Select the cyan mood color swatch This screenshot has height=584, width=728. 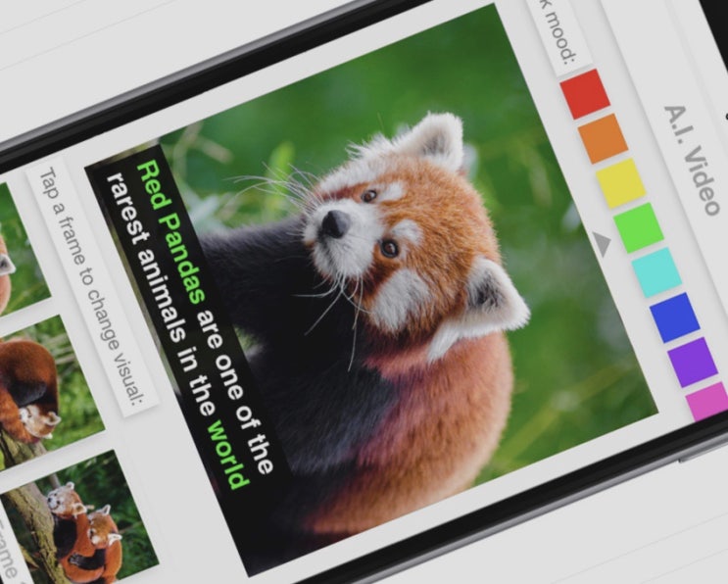(x=656, y=272)
